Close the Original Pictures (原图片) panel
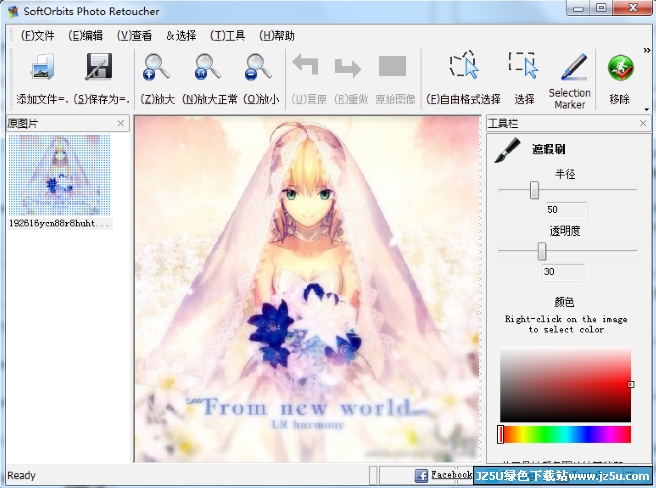Screen dimensions: 656x488 point(120,123)
